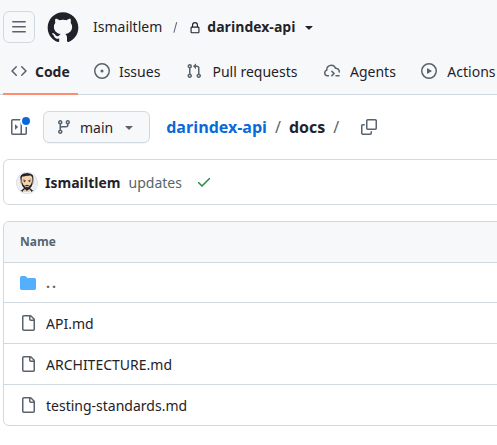Switch to the Code tab

40,72
